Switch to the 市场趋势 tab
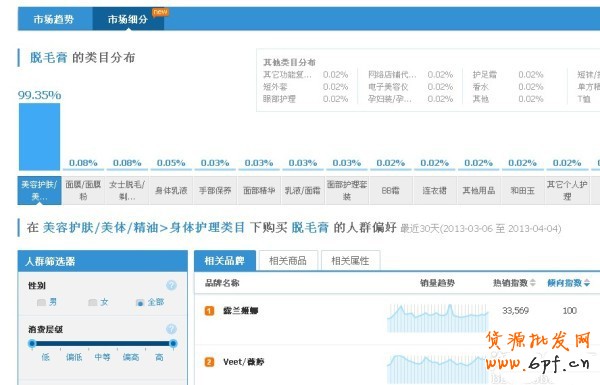Screen dimensions: 600x385 click(54, 19)
